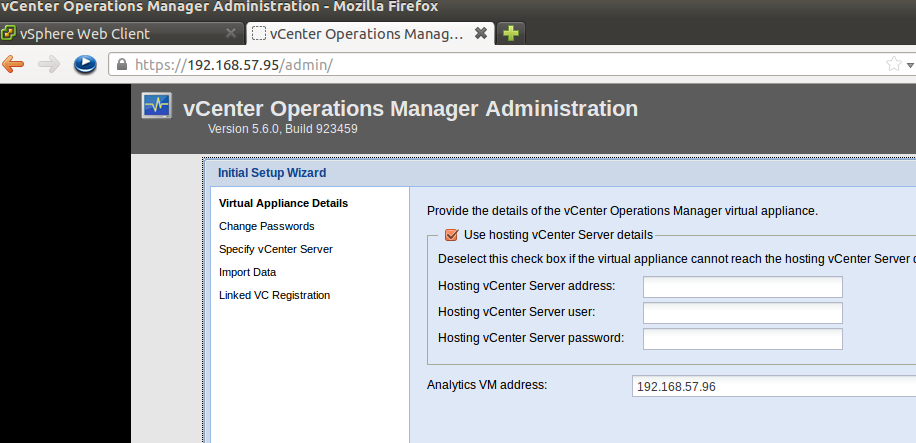Click the browser Back arrow button
Screen dimensions: 916x443
(x=13, y=64)
